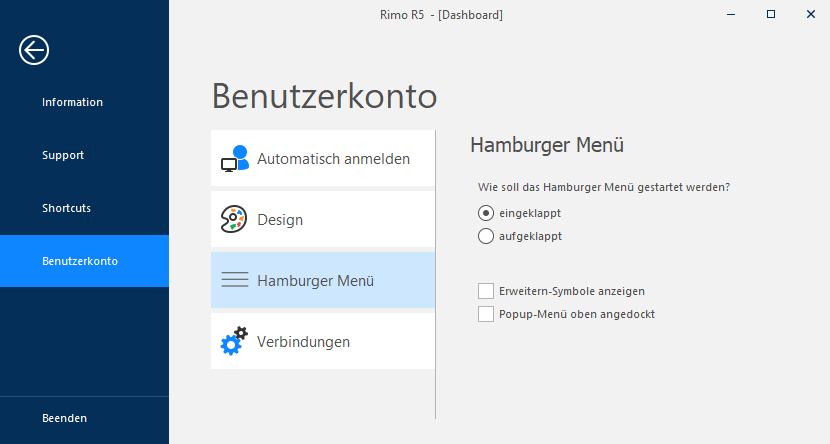
Task: Click the question text about Hamburger Menü start
Action: [604, 187]
